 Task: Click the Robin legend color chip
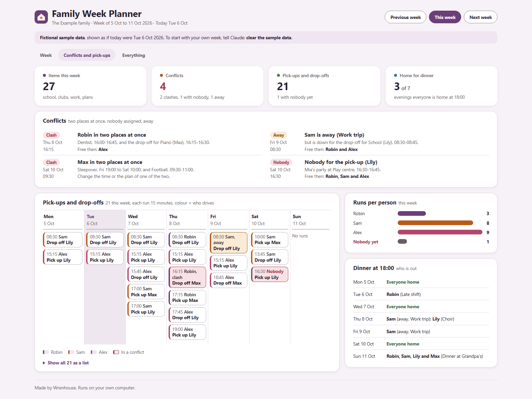point(46,352)
